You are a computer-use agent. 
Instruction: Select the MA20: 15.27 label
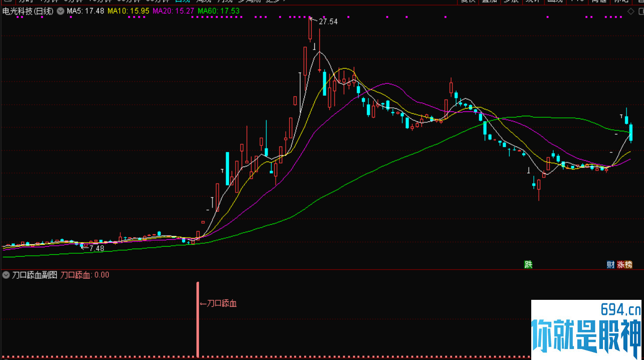click(173, 11)
